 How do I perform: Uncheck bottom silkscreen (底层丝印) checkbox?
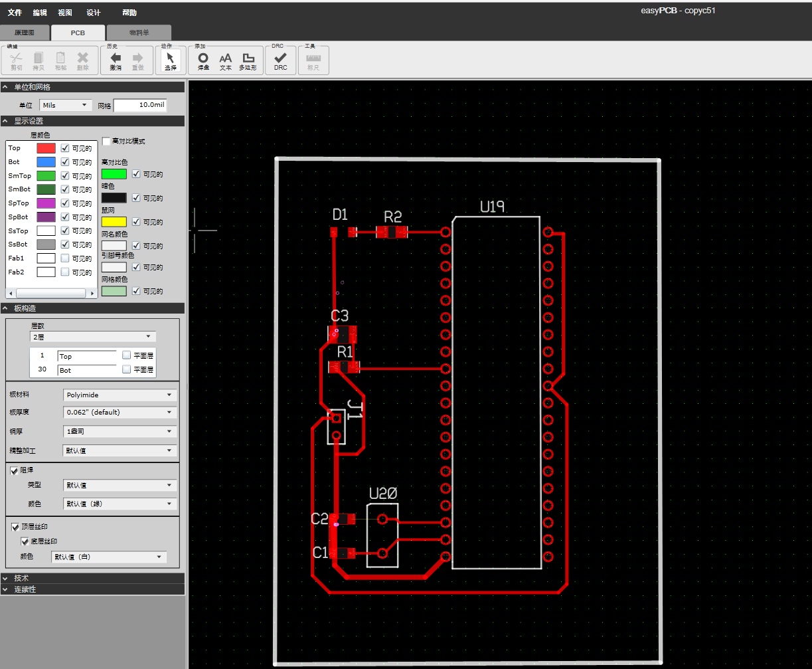25,541
